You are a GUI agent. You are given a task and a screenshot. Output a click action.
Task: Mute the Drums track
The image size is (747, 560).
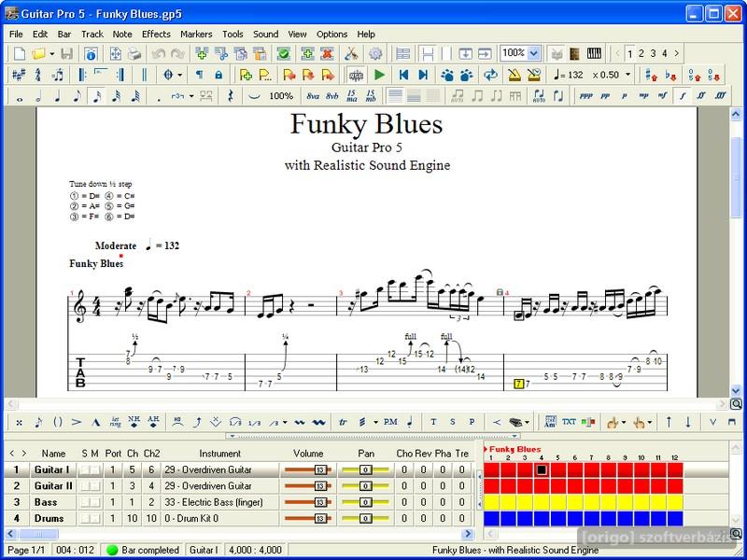94,519
